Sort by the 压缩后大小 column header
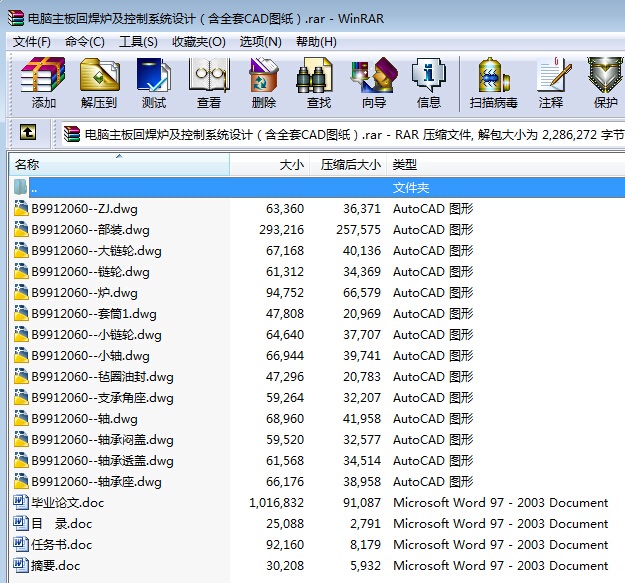Screen dimensions: 625x583 pos(348,164)
